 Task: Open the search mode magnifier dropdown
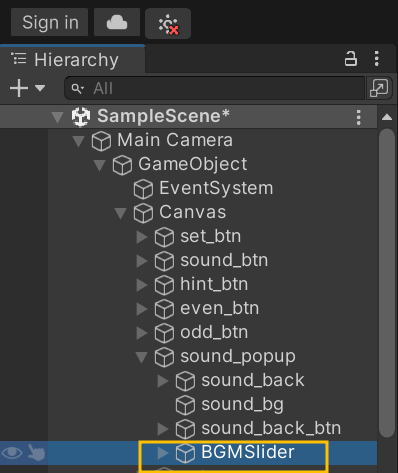coord(77,89)
